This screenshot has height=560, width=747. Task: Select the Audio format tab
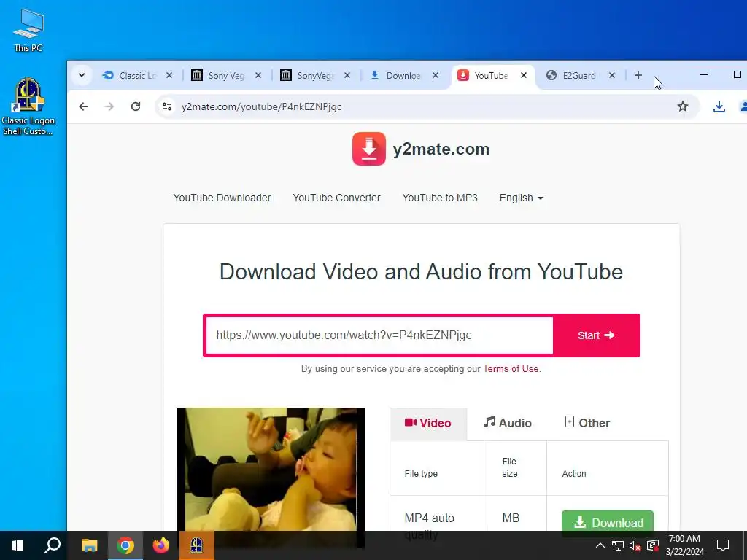[x=508, y=423]
